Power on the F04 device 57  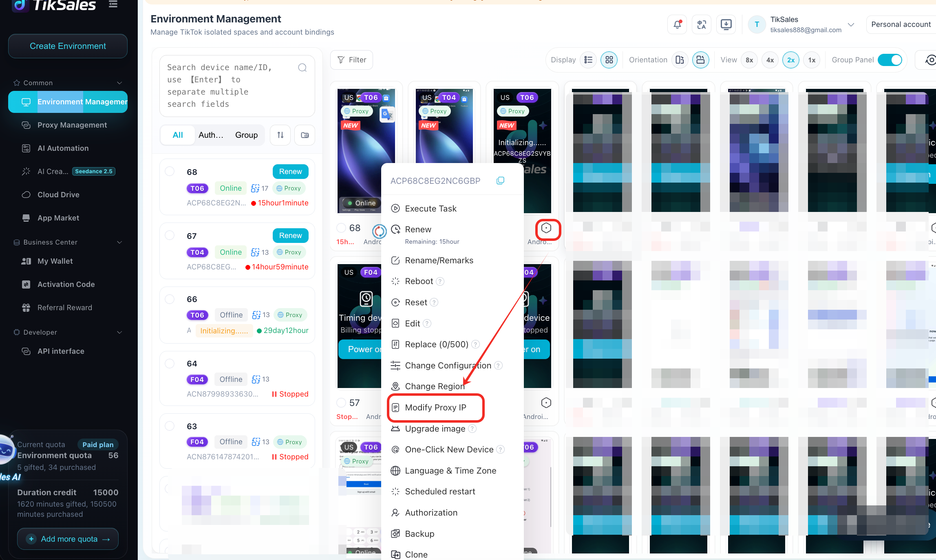pos(360,349)
